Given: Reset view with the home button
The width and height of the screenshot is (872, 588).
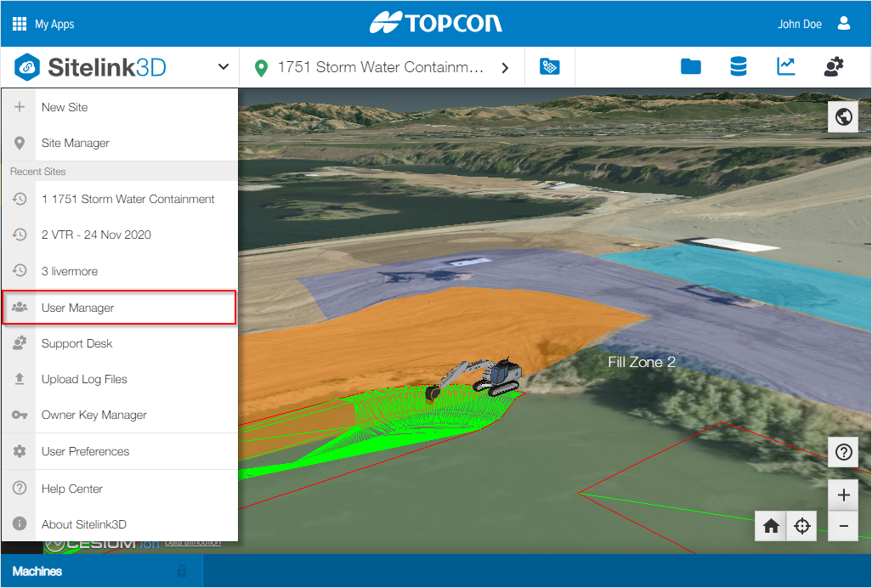Looking at the screenshot, I should (771, 526).
